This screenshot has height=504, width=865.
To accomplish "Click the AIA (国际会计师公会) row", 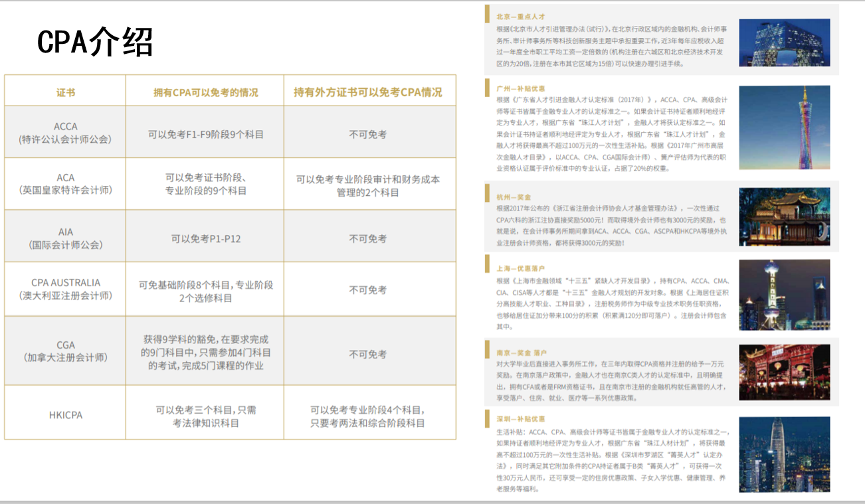I will (x=64, y=237).
